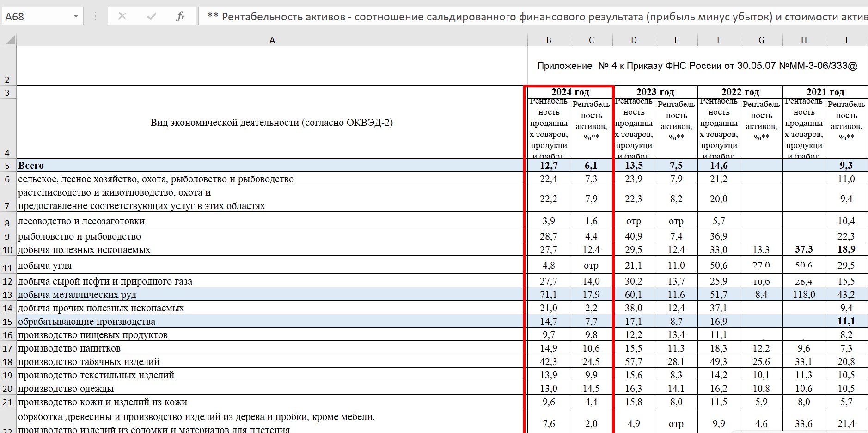The image size is (868, 433).
Task: Select row 5 header
Action: coord(8,165)
